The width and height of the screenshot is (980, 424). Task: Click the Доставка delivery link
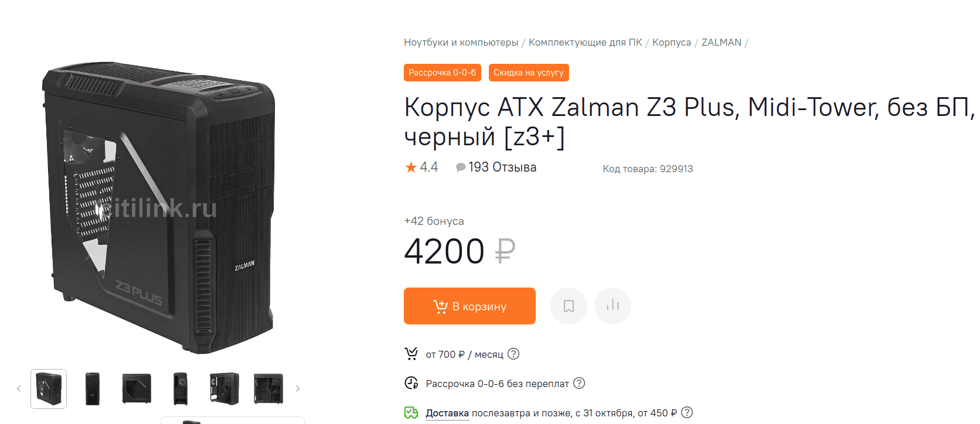[447, 413]
